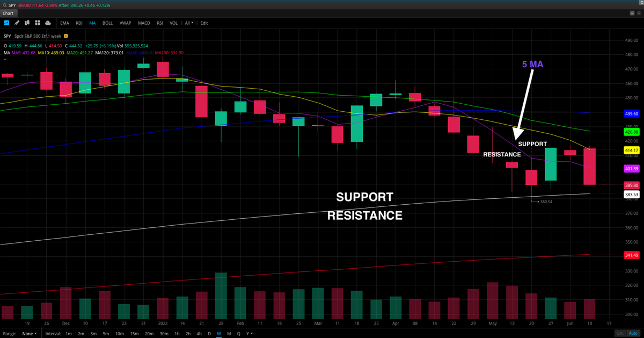Enable the BOLL indicator

pyautogui.click(x=107, y=23)
